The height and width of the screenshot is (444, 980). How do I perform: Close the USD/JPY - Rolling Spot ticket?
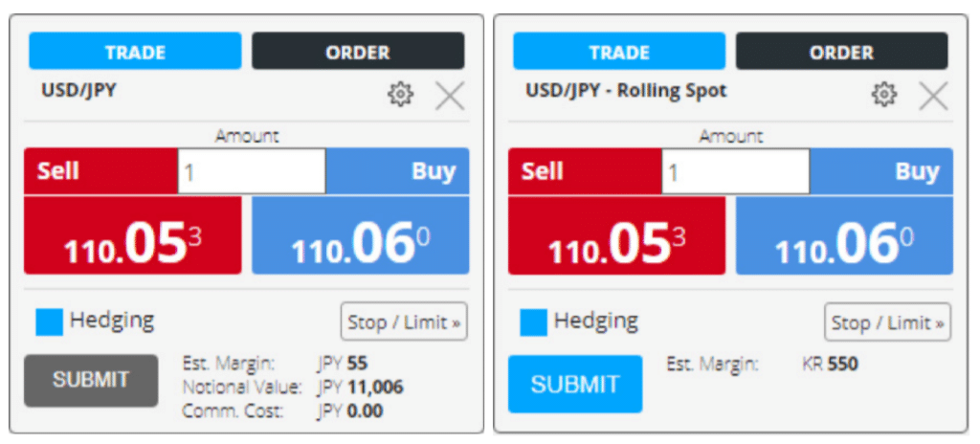pyautogui.click(x=933, y=97)
